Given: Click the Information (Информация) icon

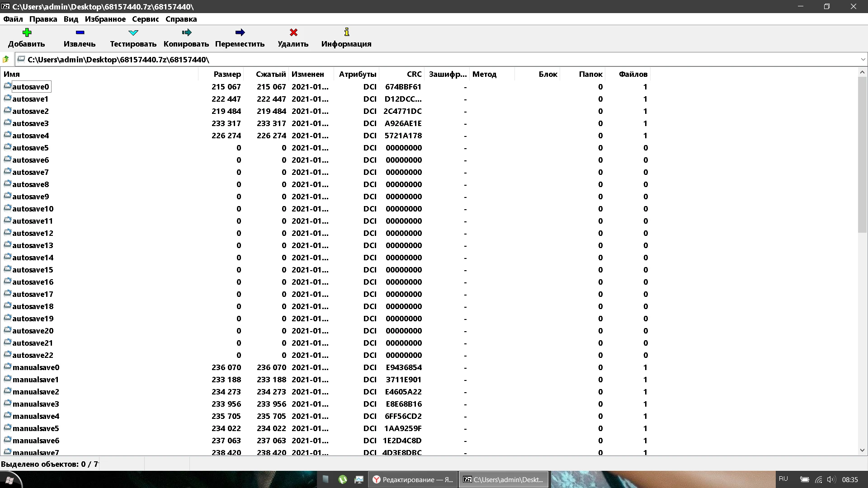Looking at the screenshot, I should [346, 33].
